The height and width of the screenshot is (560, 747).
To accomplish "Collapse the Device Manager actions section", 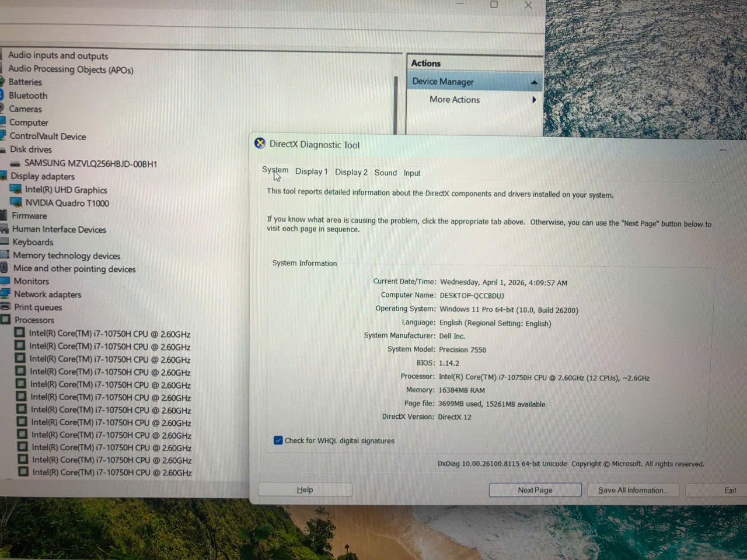I will (533, 82).
